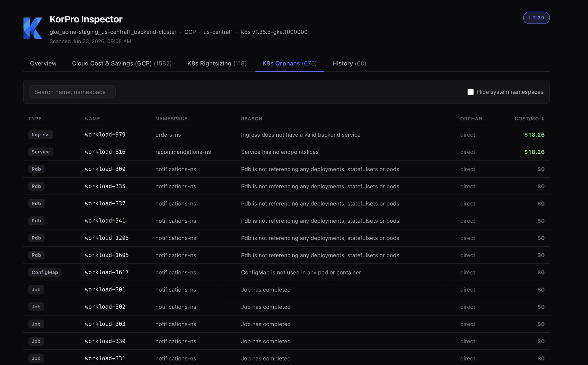Select workload-337 name cell
Viewport: 588px width, 365px height.
[105, 203]
